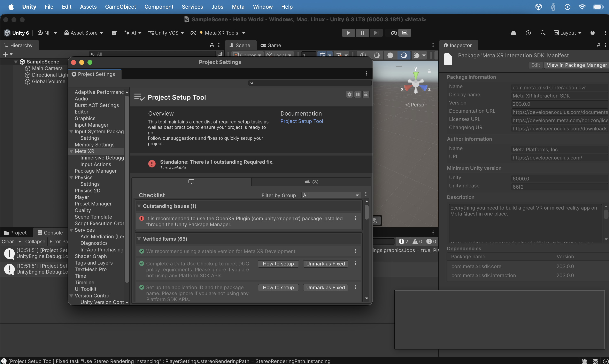This screenshot has height=364, width=609.
Task: Open the Meta menu in the menu bar
Action: coord(238,7)
